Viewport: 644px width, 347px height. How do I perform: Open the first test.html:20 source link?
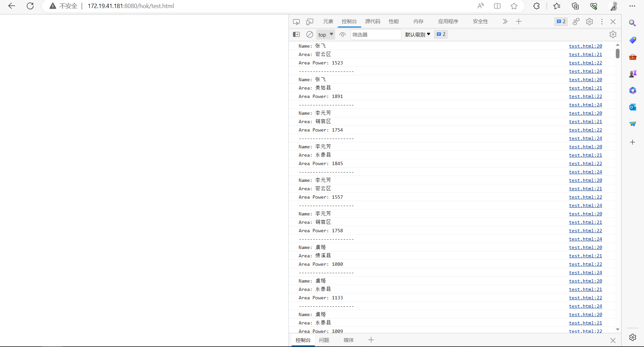point(585,46)
